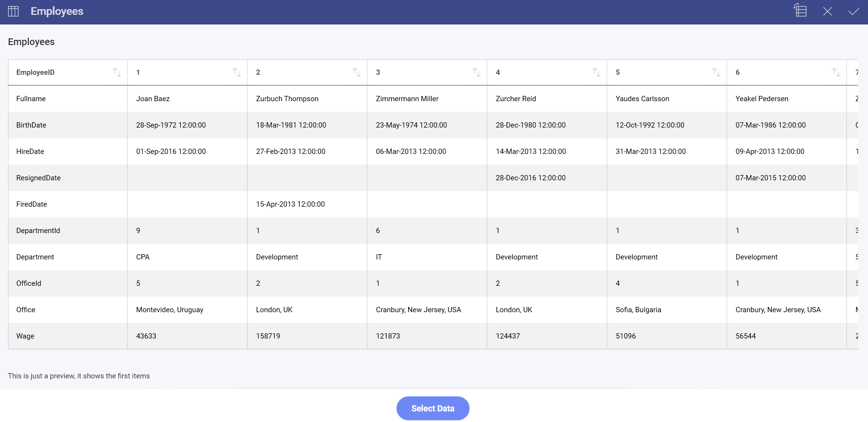Click wage value 124437
The image size is (868, 422).
tap(508, 336)
